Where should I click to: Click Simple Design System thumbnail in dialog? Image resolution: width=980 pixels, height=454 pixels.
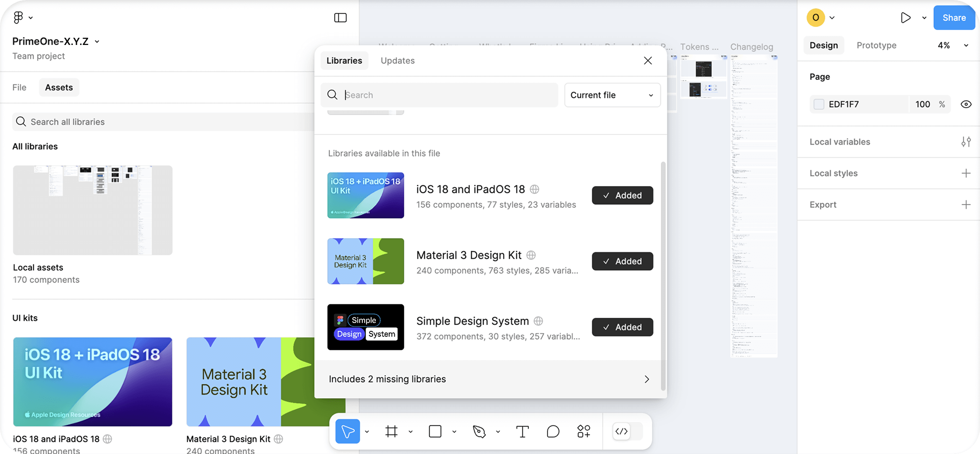[x=365, y=327]
